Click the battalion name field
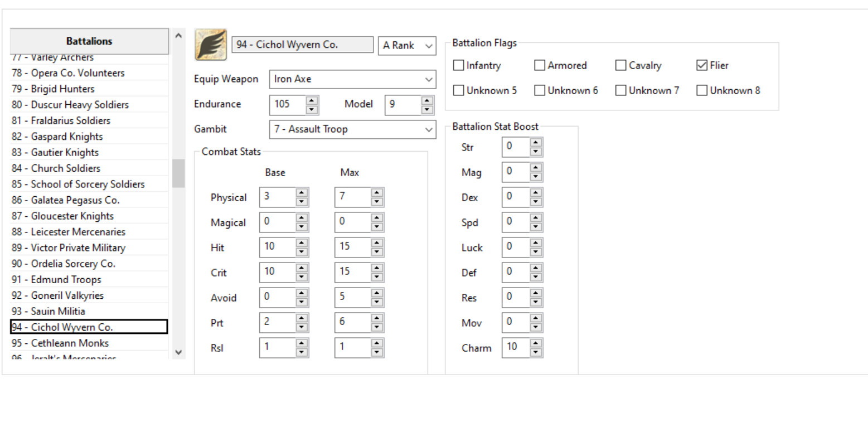Viewport: 868px width, 427px height. click(302, 44)
